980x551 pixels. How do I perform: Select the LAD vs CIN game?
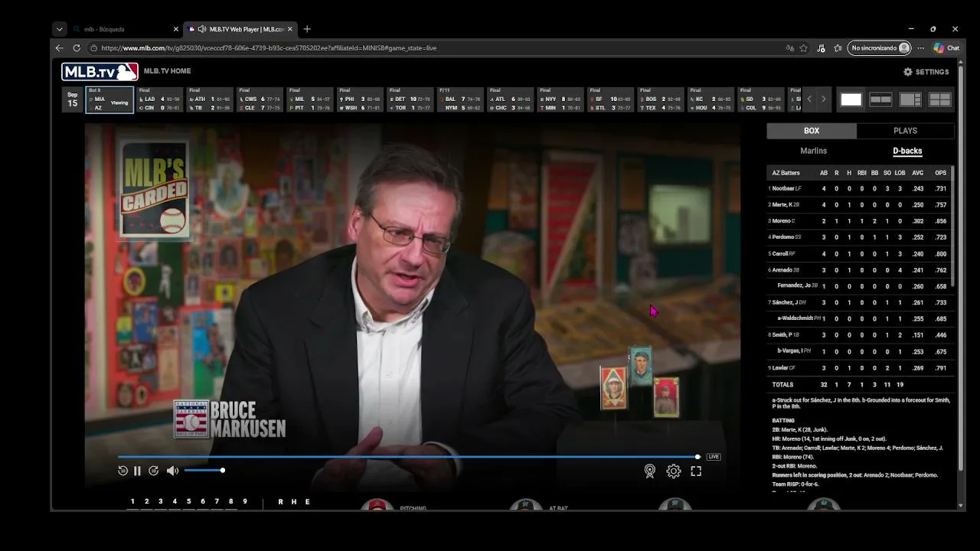[159, 99]
